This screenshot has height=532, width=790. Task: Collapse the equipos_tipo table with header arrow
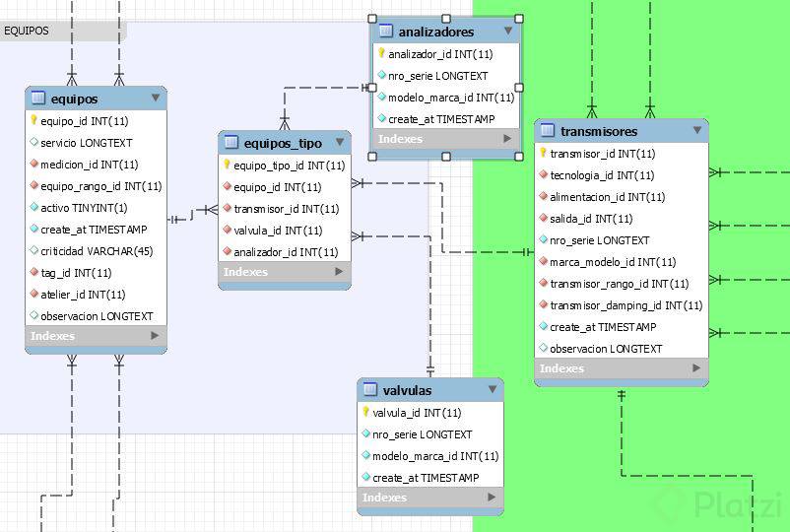(x=340, y=142)
